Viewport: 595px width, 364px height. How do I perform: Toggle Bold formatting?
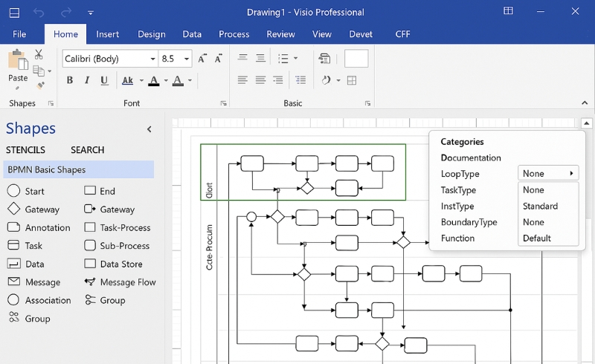coord(70,80)
